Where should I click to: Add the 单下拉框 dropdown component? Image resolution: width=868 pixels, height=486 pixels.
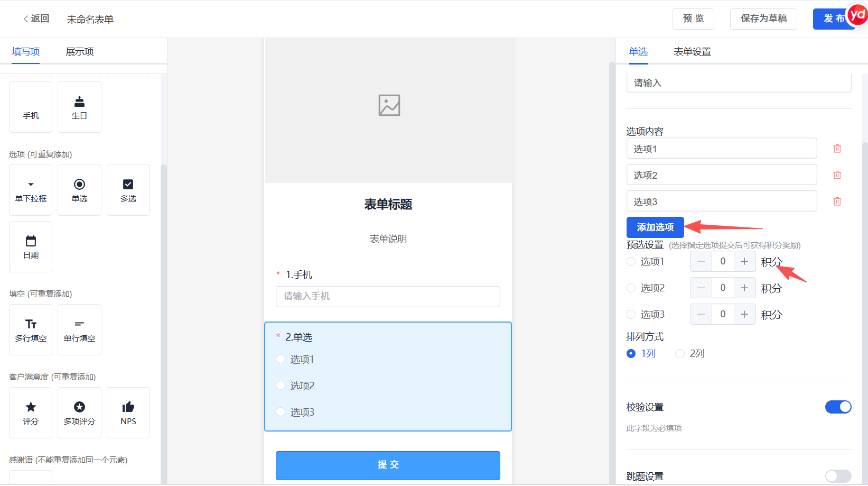pos(31,190)
